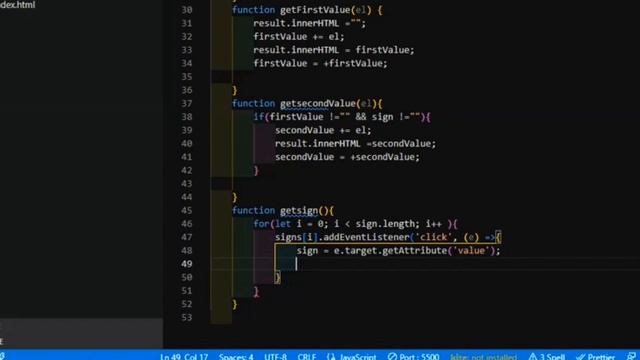The image size is (640, 360).
Task: Click 'secondValue = +secondValue;' on line 41
Action: click(x=347, y=157)
